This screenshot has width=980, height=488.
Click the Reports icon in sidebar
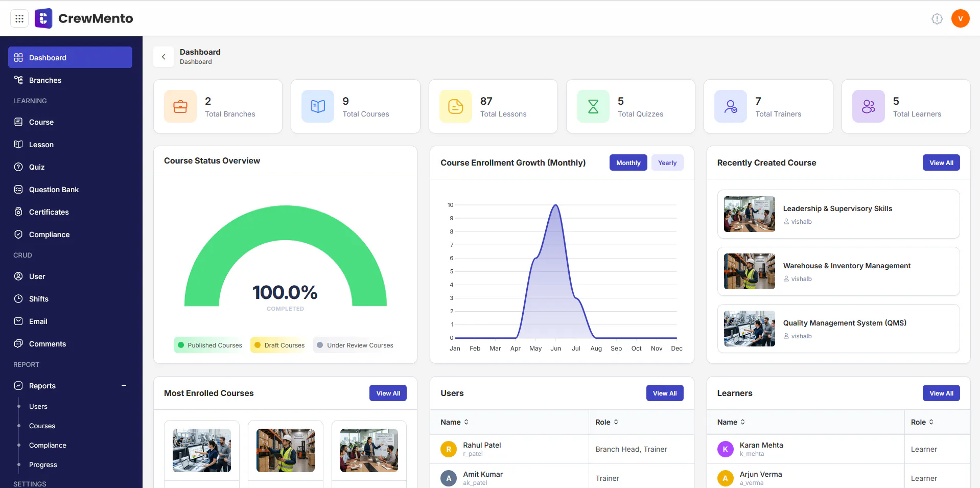coord(18,386)
